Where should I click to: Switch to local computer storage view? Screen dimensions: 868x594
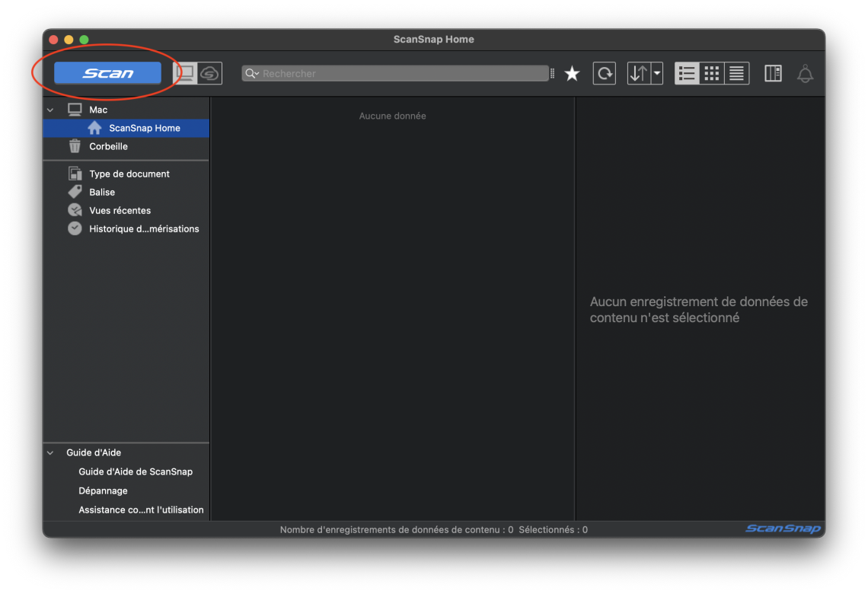pyautogui.click(x=185, y=73)
